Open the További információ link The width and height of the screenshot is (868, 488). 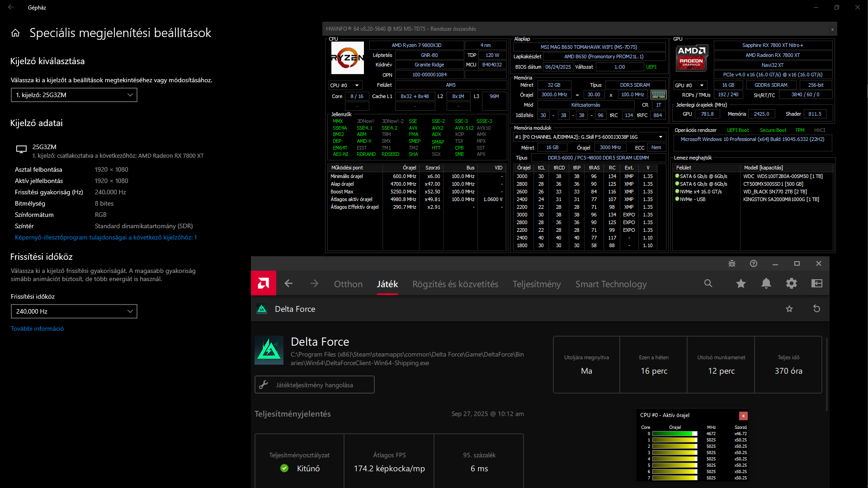[38, 328]
